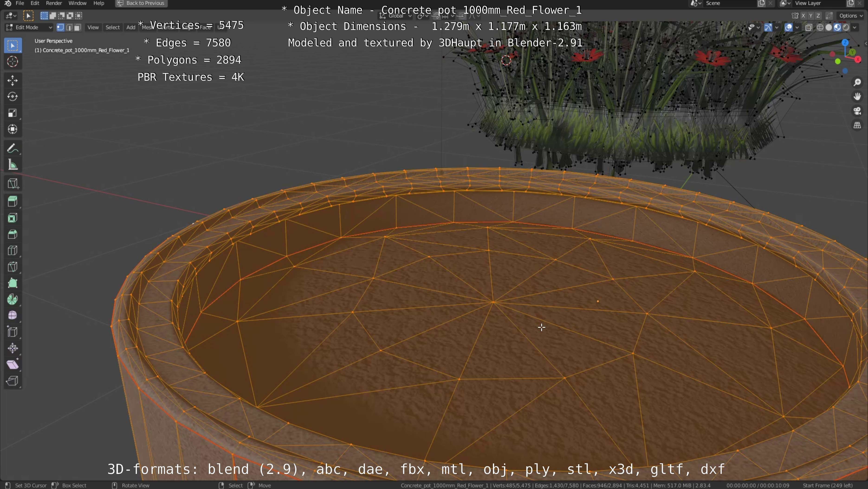
Task: Expand the gizmo options arrow
Action: [x=777, y=28]
